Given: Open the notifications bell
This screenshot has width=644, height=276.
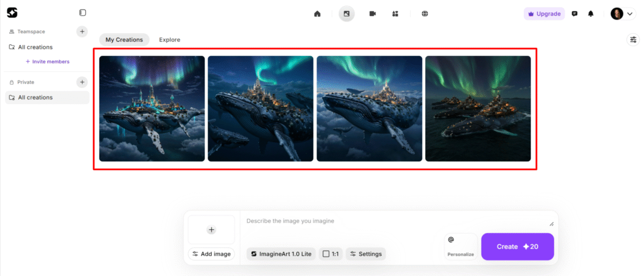Looking at the screenshot, I should (x=591, y=14).
